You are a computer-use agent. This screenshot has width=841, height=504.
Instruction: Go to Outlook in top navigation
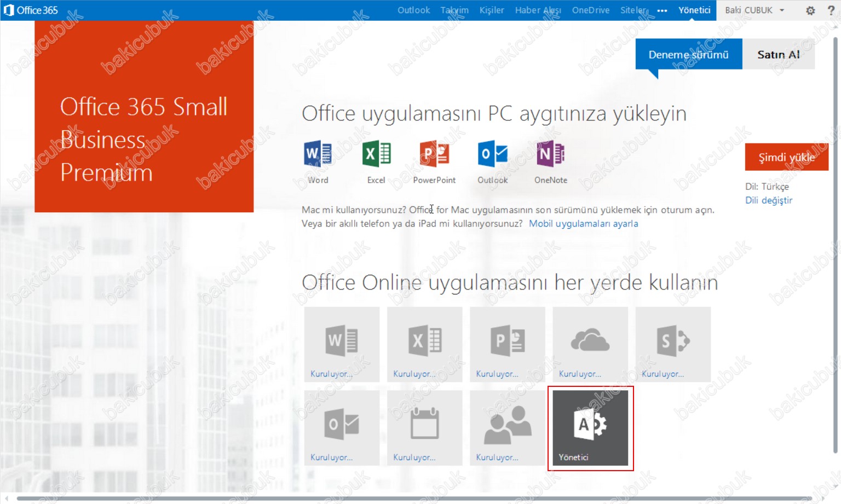pos(413,10)
